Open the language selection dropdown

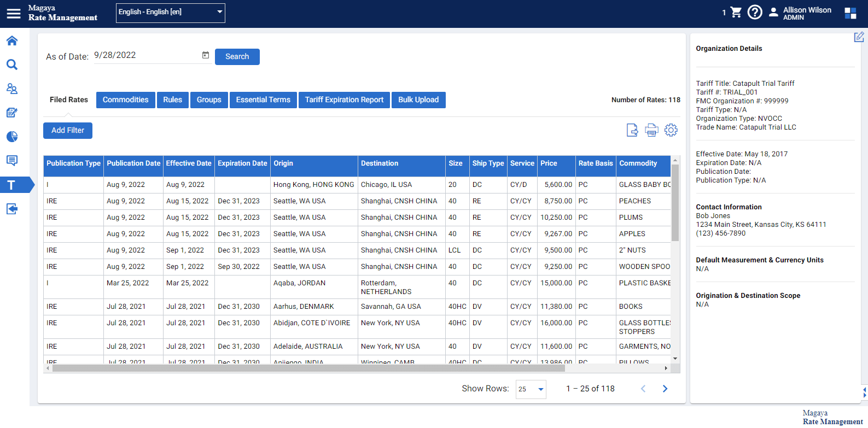[171, 13]
